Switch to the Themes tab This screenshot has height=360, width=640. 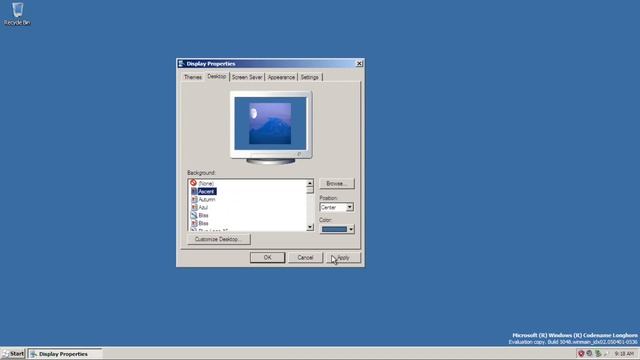click(193, 77)
